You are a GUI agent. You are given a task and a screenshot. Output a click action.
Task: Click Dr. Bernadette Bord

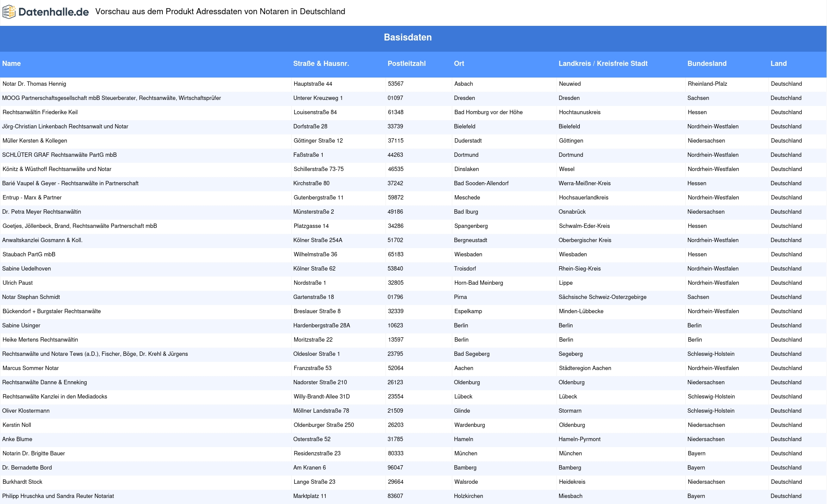(x=27, y=468)
